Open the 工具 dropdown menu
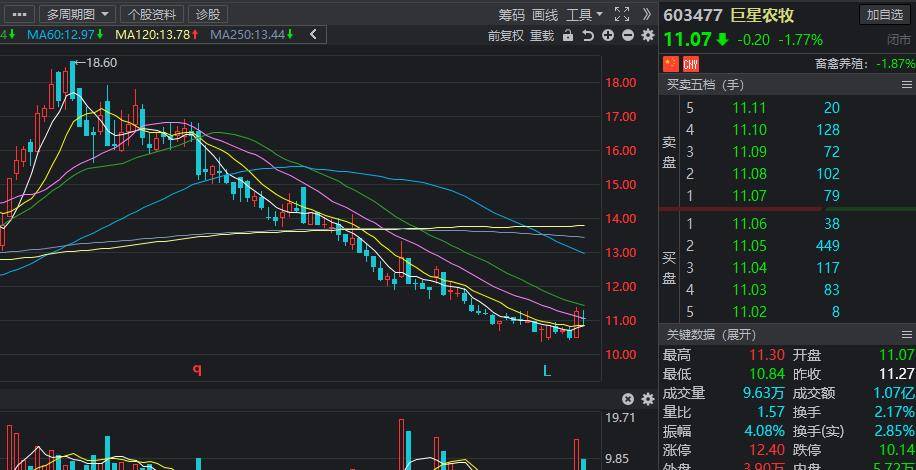The image size is (916, 470). [584, 14]
